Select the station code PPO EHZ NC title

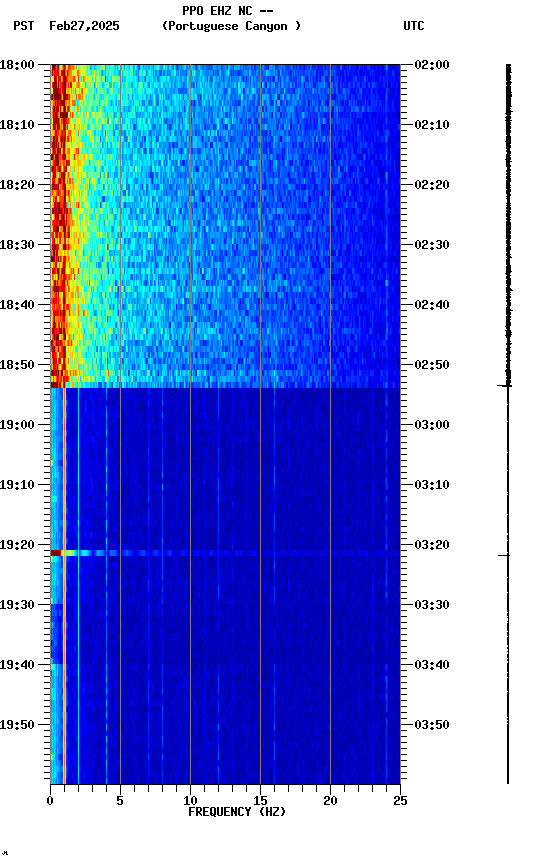click(x=228, y=10)
